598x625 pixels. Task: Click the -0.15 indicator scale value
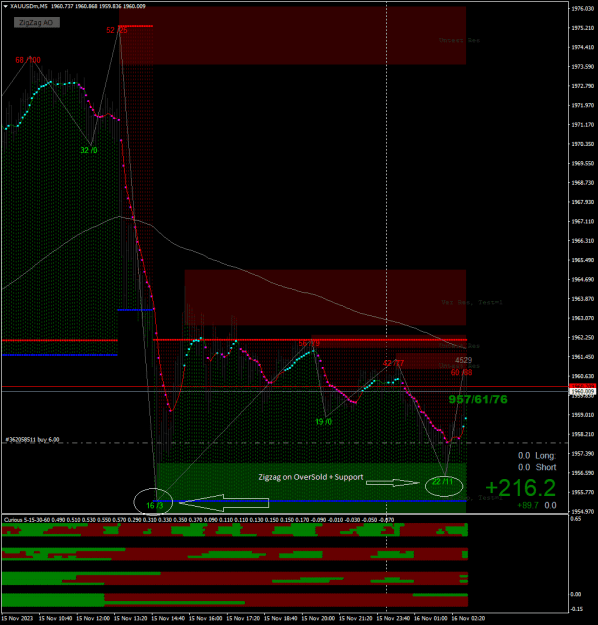[x=576, y=609]
